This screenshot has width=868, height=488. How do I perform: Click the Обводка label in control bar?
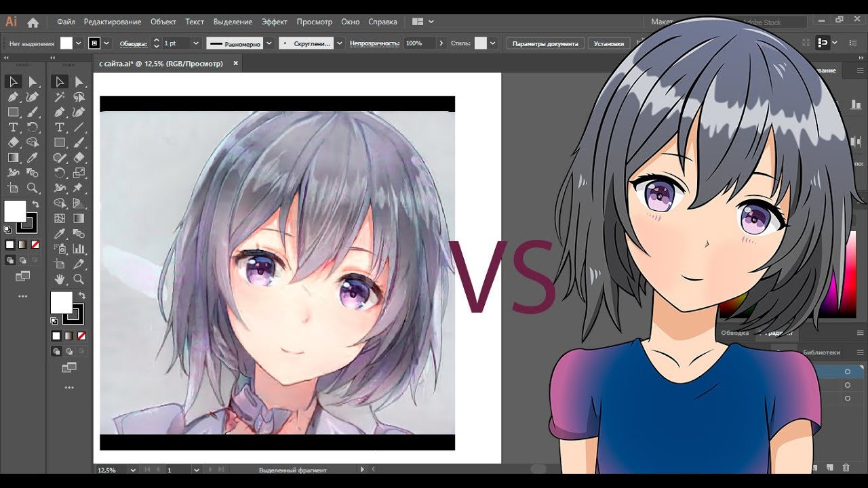point(133,43)
